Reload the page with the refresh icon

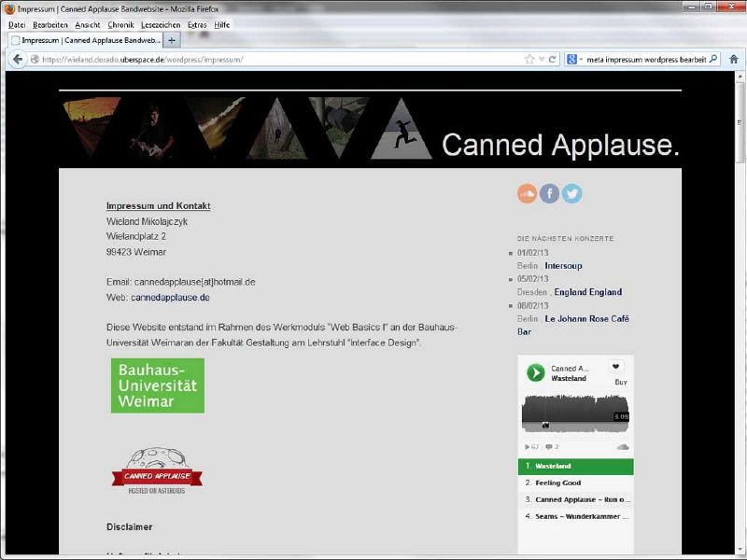pos(552,60)
